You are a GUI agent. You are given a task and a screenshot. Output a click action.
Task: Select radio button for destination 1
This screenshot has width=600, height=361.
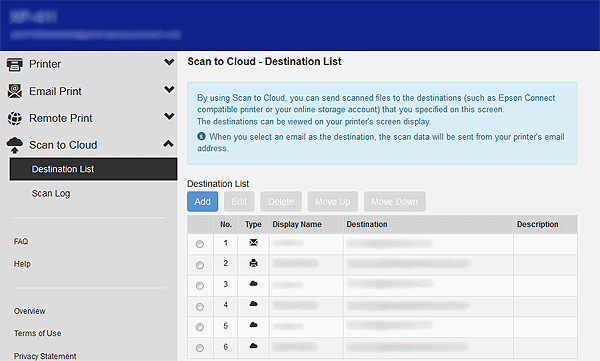pos(200,244)
